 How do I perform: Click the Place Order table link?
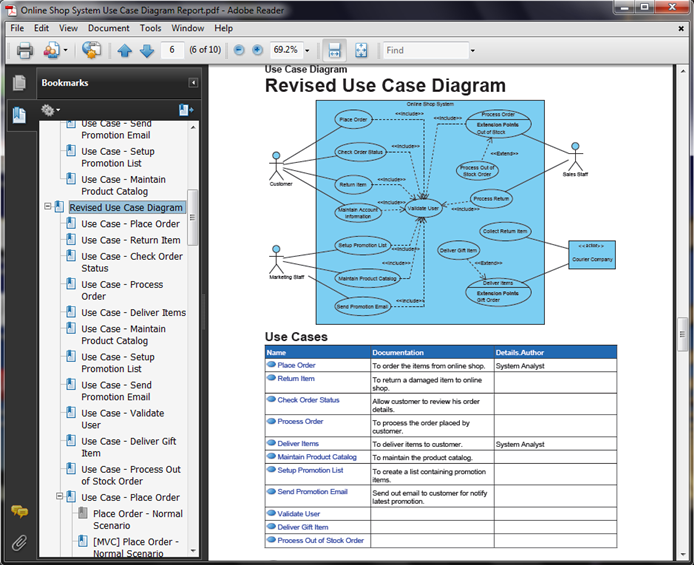click(x=296, y=365)
